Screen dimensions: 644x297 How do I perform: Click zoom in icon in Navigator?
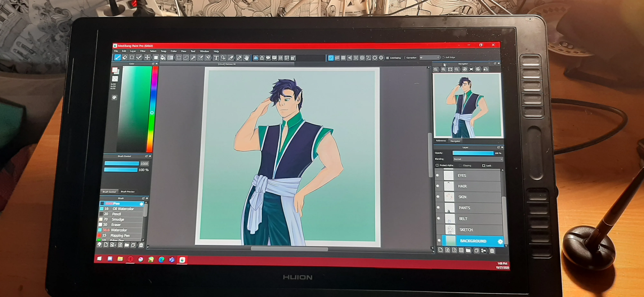click(x=443, y=69)
